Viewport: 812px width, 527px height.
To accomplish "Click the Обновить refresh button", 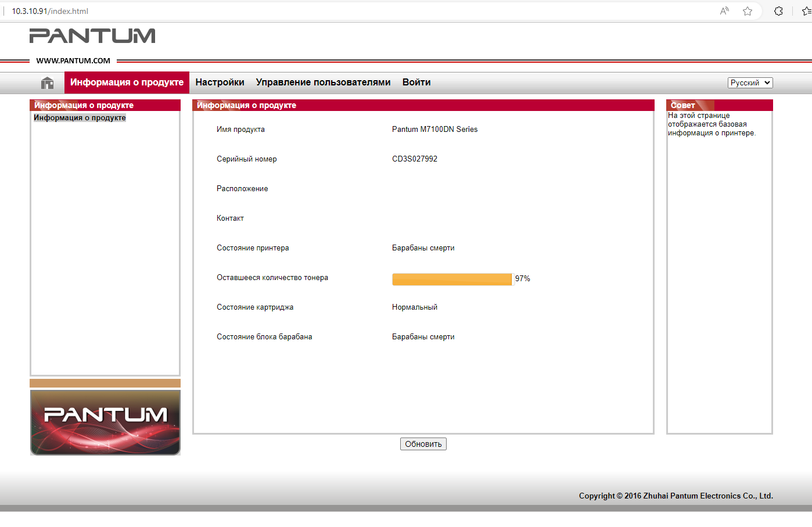I will pyautogui.click(x=423, y=444).
